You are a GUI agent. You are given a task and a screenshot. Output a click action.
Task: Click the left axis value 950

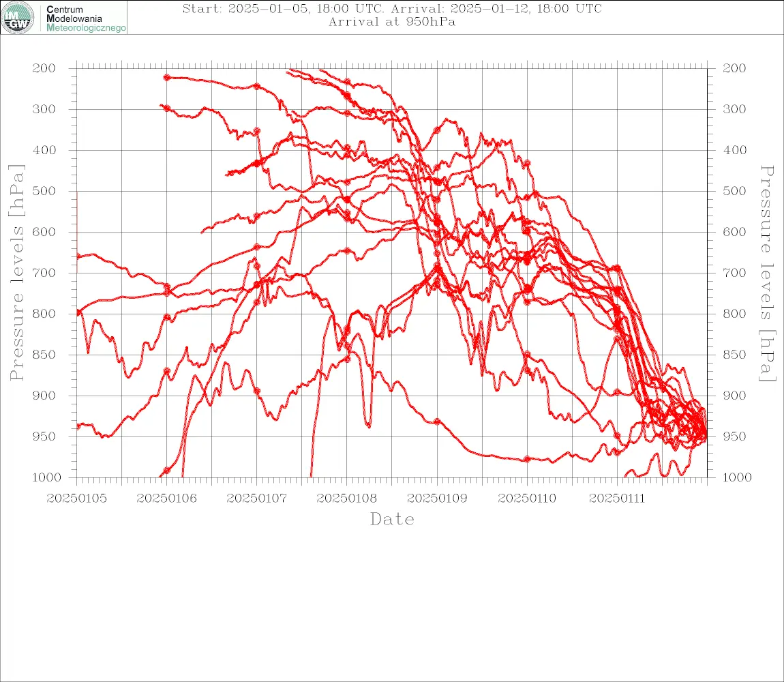pos(44,436)
